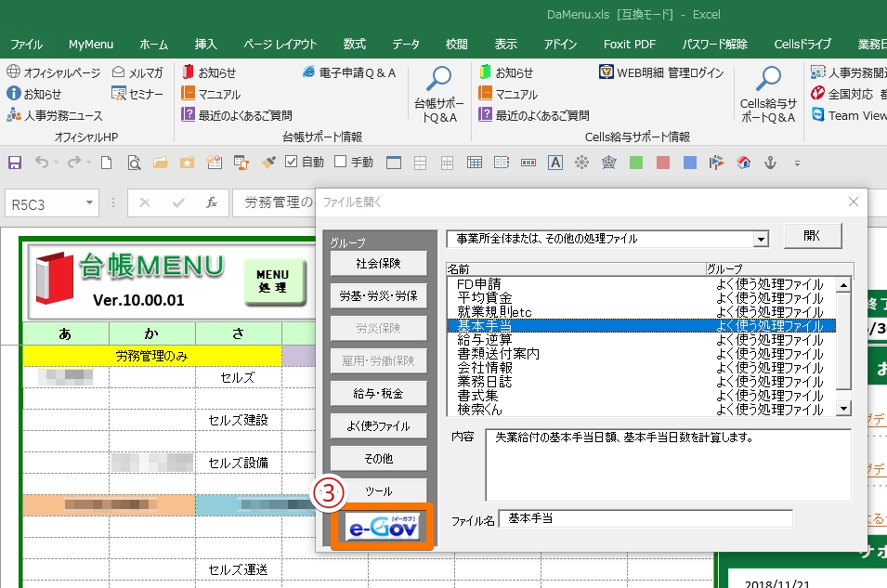The height and width of the screenshot is (588, 887).
Task: Launch Team Viewer from the ribbon
Action: point(849,115)
